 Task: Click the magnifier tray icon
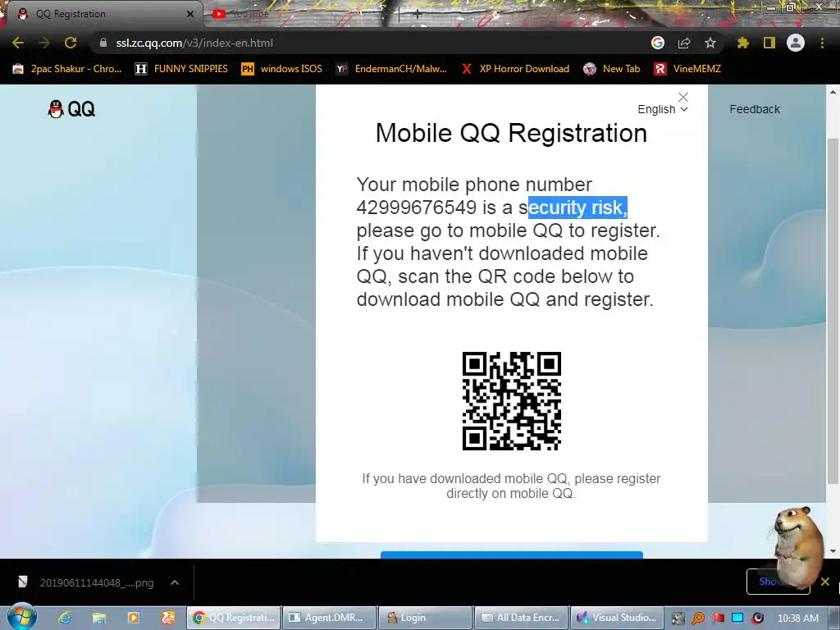tap(698, 619)
